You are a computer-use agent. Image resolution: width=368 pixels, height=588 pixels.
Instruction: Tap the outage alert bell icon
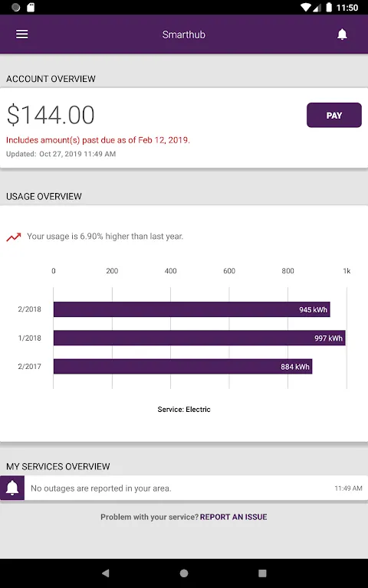pyautogui.click(x=12, y=488)
